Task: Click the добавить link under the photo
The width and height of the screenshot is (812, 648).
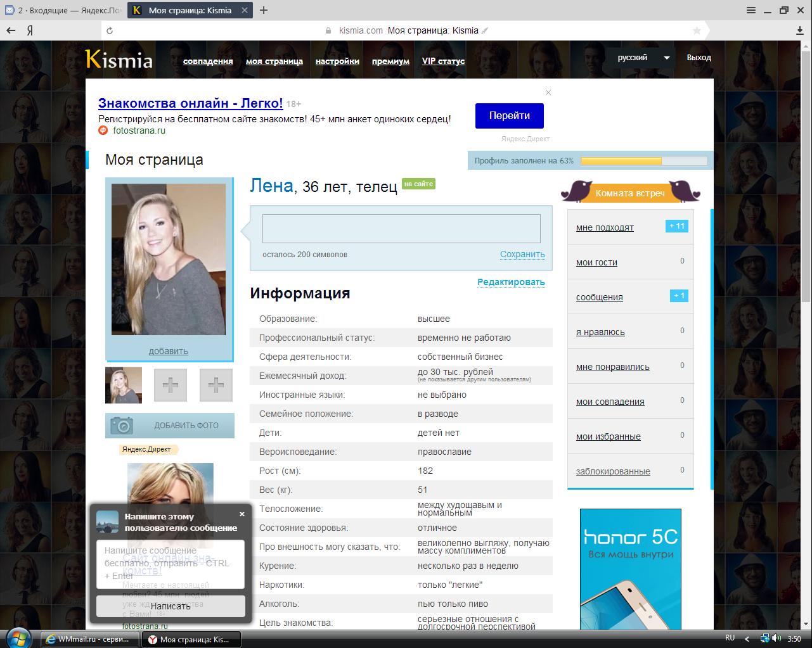Action: tap(169, 351)
